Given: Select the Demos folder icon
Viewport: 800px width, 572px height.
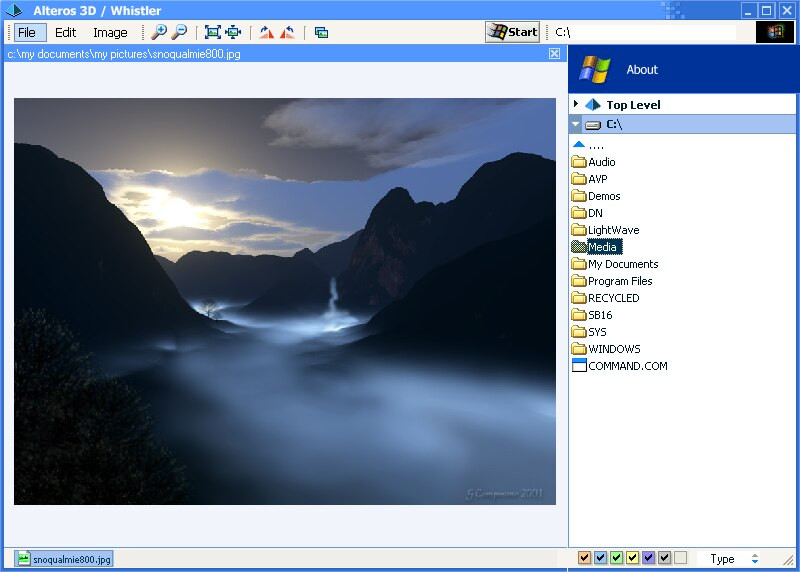Looking at the screenshot, I should [x=579, y=196].
